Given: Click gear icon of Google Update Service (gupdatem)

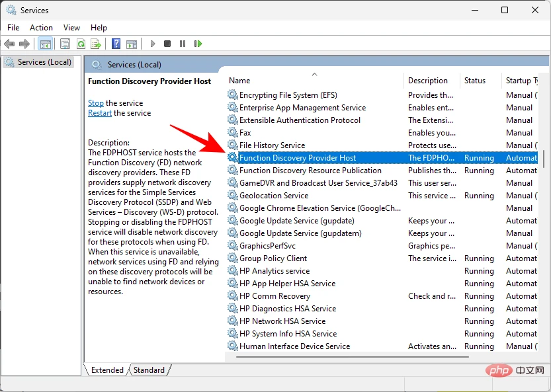Looking at the screenshot, I should click(x=232, y=233).
